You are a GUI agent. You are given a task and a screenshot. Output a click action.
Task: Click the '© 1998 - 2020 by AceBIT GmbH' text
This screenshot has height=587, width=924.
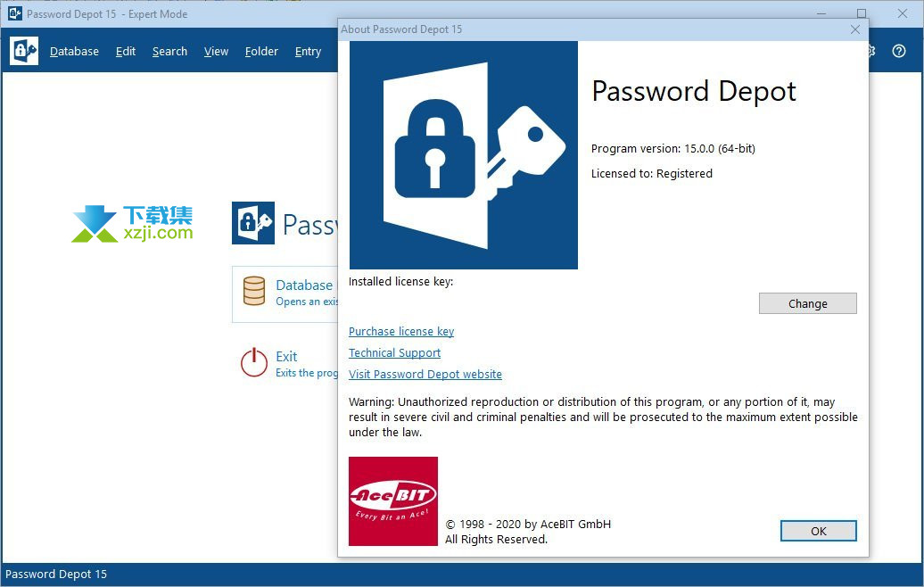pyautogui.click(x=528, y=524)
